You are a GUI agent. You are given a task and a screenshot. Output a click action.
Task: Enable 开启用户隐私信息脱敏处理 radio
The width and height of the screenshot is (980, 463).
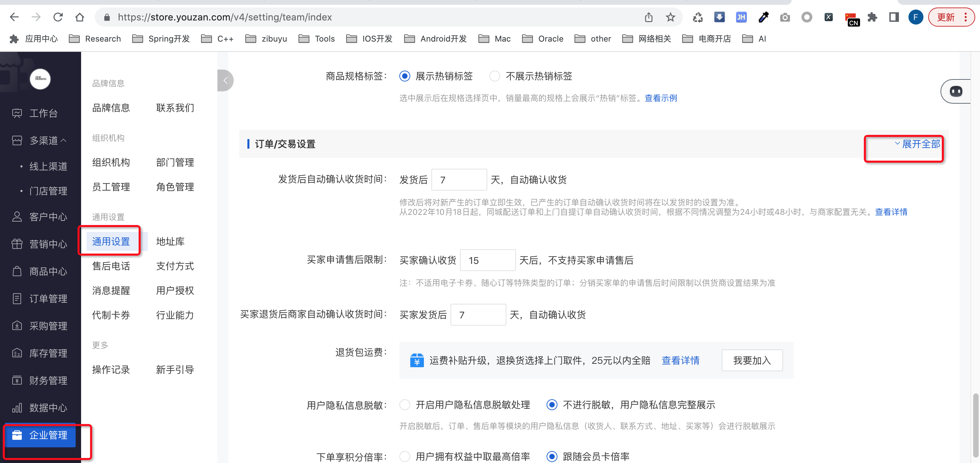coord(405,405)
